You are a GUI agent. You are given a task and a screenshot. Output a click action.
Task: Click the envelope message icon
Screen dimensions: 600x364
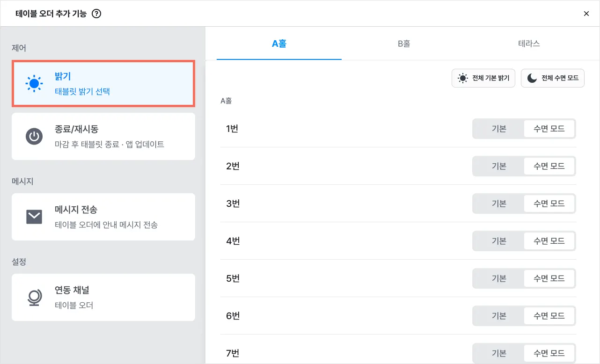click(x=34, y=217)
